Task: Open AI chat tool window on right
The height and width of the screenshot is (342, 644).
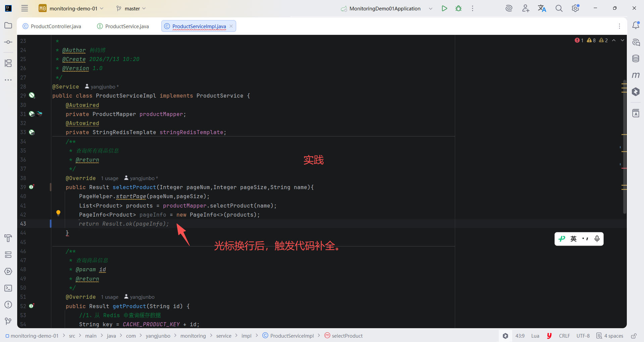Action: 636,42
